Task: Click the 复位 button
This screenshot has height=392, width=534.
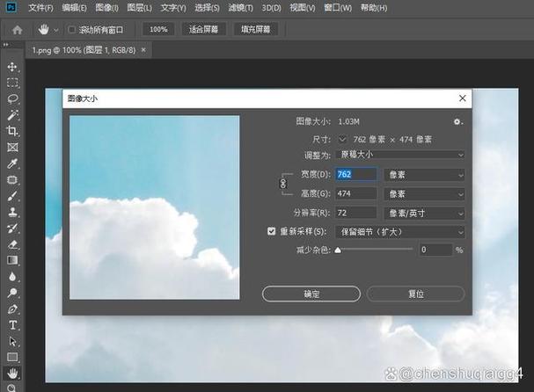Action: coord(416,294)
